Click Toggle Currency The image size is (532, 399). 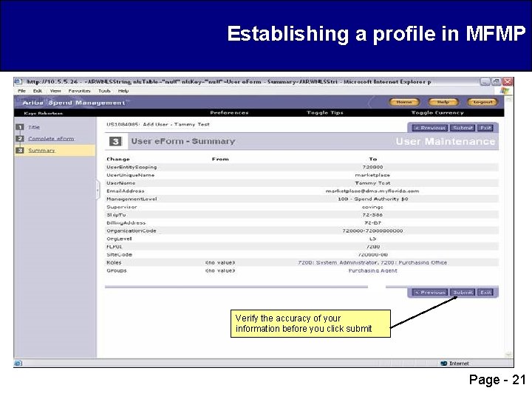pyautogui.click(x=437, y=112)
